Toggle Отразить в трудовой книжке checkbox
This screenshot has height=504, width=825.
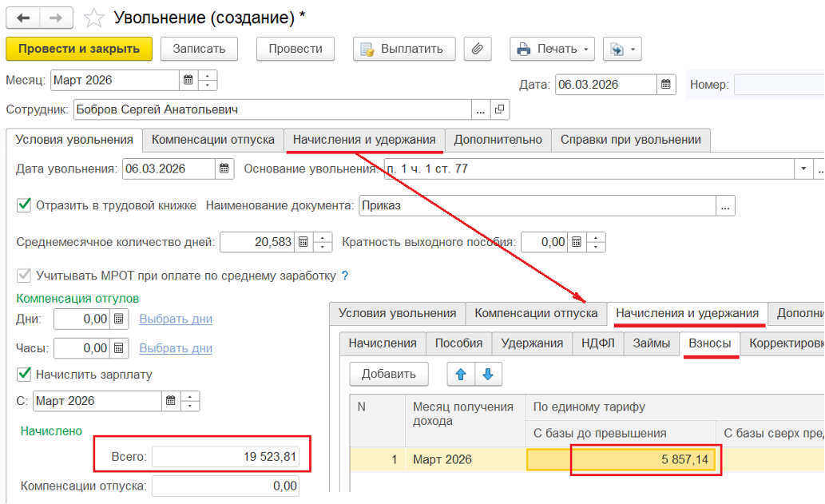pos(24,205)
